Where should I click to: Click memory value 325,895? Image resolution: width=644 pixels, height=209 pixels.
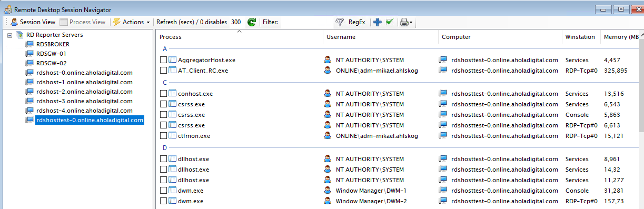click(x=616, y=71)
